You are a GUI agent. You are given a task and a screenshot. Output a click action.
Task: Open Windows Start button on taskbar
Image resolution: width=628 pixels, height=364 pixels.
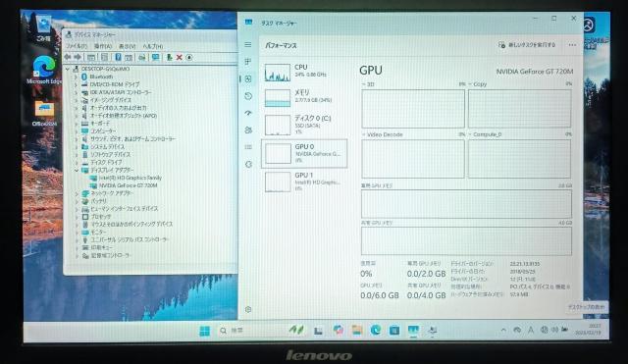pyautogui.click(x=205, y=331)
